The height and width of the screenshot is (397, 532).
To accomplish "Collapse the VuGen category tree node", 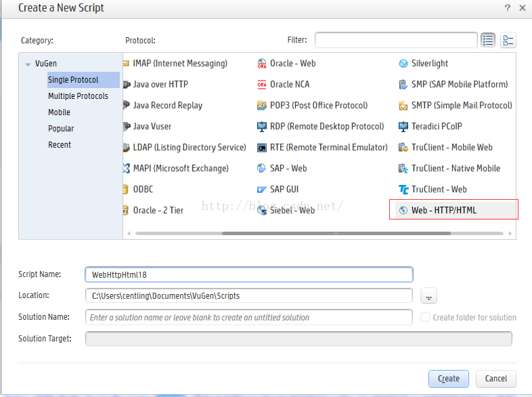I will [28, 64].
